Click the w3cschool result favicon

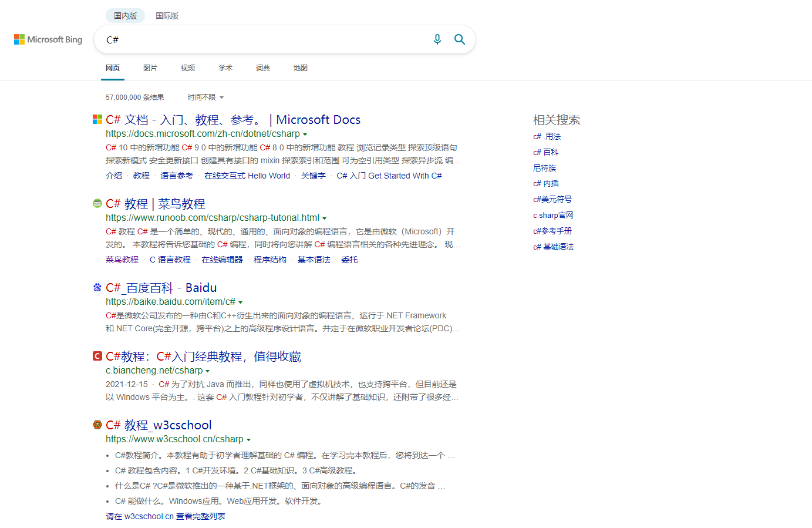[97, 425]
